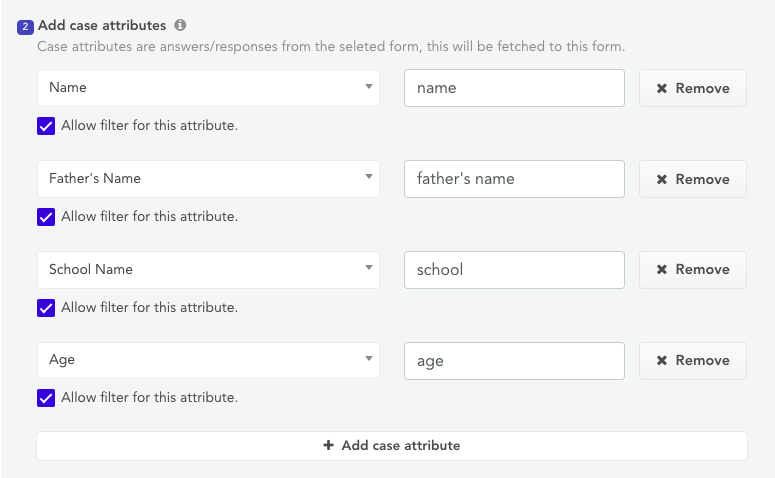
Task: Select the "age" text input field
Action: coord(514,360)
